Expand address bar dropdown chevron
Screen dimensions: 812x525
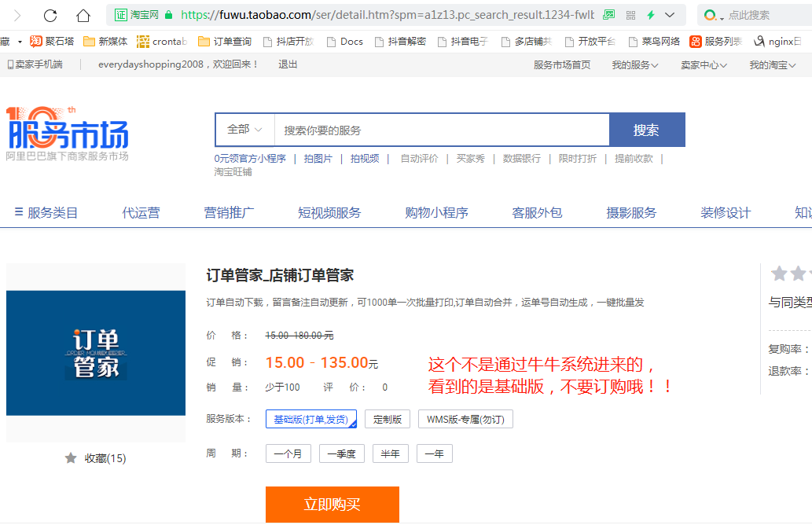[x=670, y=15]
